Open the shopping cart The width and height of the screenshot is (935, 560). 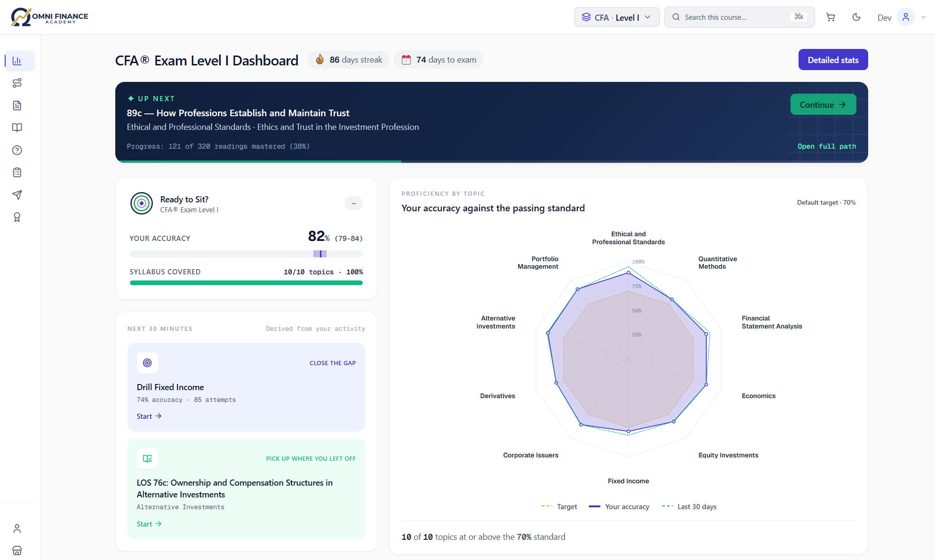831,17
